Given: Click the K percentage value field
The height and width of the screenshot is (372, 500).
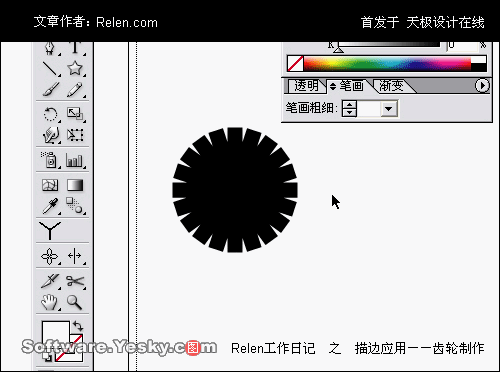Looking at the screenshot, I should pyautogui.click(x=461, y=46).
